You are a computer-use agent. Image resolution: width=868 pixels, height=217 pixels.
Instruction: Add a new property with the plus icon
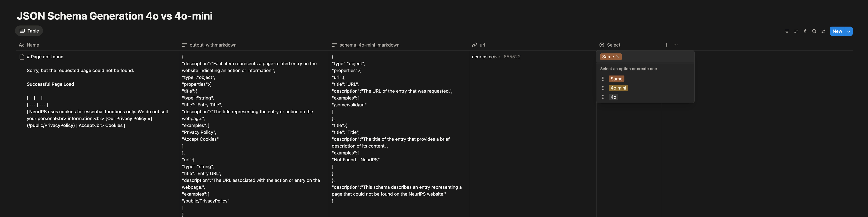666,45
